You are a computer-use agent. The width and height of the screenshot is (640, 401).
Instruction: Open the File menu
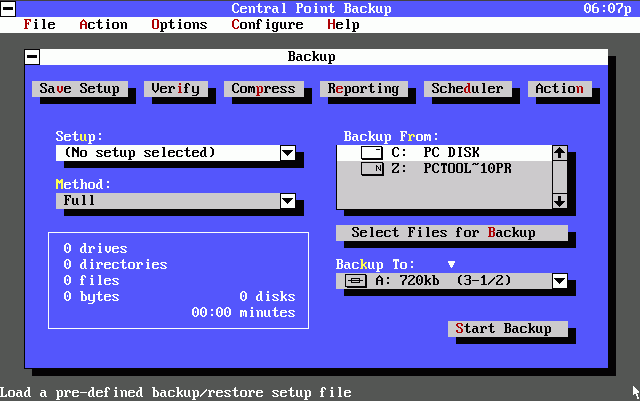(x=39, y=25)
